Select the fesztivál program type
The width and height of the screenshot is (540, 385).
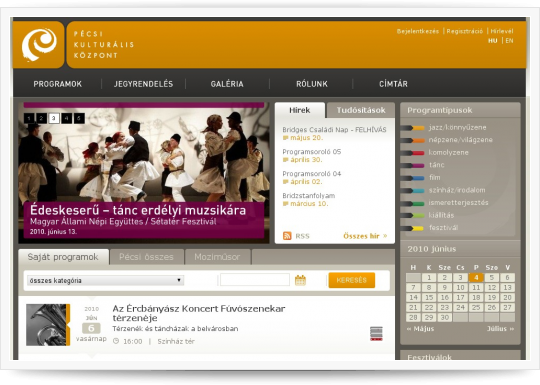(443, 228)
